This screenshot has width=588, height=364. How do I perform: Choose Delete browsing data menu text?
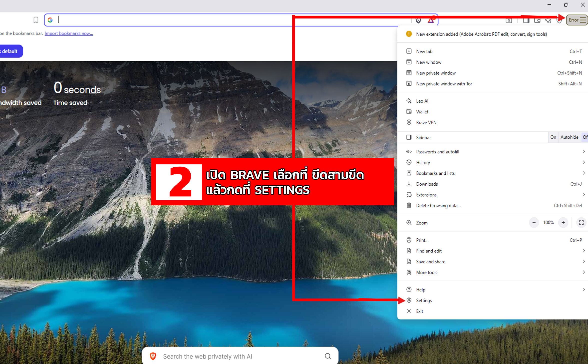(438, 205)
